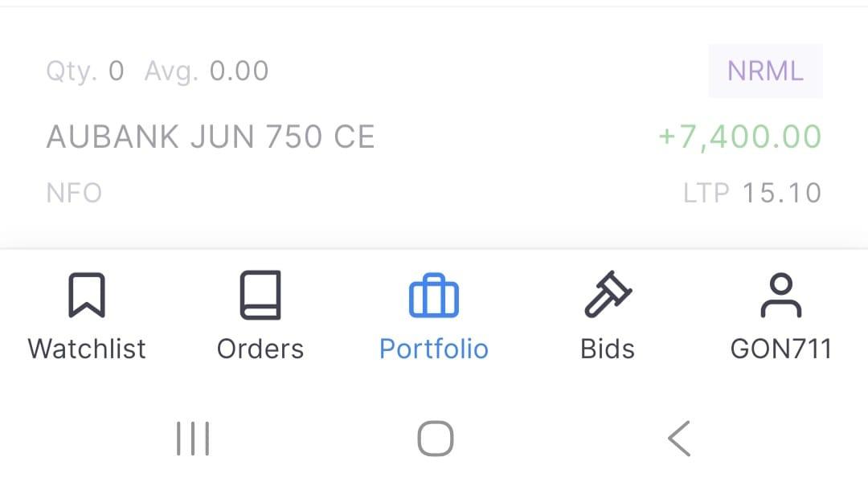This screenshot has width=868, height=494.
Task: Click the Qty. 0 quantity text
Action: pos(85,71)
